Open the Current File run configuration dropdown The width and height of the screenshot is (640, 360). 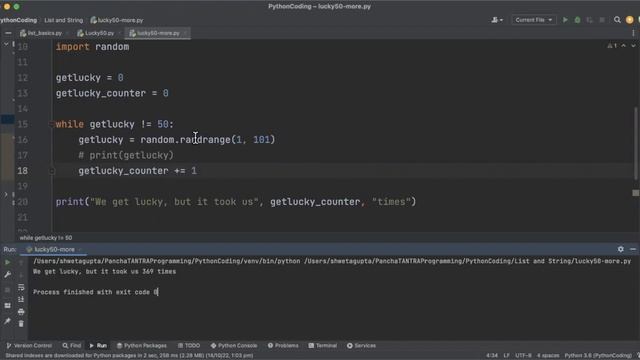coord(533,20)
